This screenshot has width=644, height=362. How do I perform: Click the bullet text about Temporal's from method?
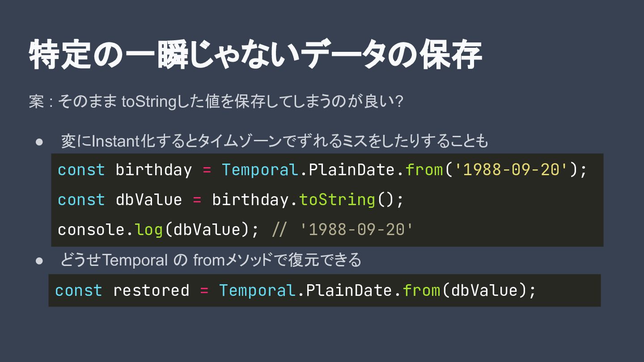[210, 260]
